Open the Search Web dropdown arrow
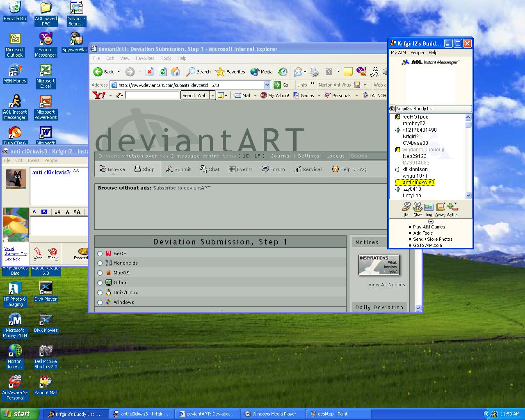The image size is (525, 420). pyautogui.click(x=212, y=96)
